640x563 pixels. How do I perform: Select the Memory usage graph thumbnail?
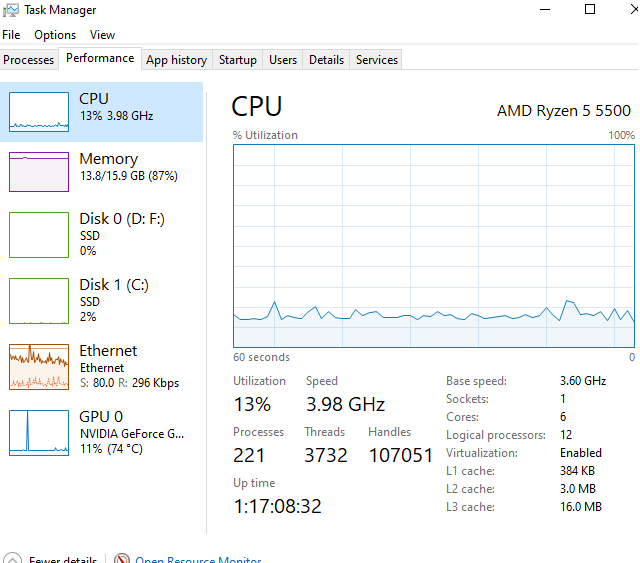(39, 171)
